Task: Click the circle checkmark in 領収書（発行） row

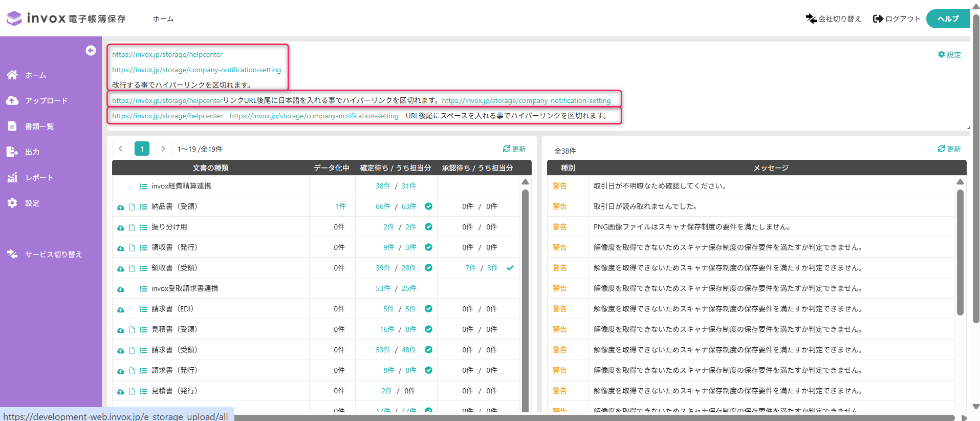Action: click(428, 247)
